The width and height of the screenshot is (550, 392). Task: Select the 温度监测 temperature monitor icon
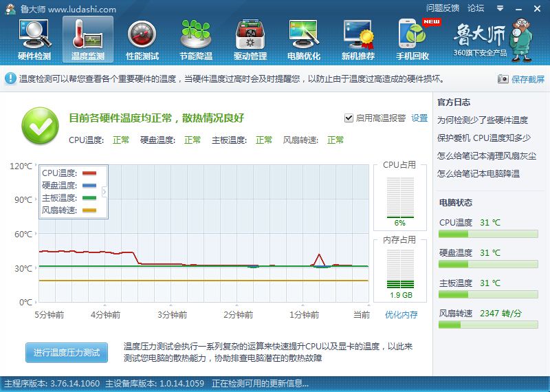click(x=88, y=40)
